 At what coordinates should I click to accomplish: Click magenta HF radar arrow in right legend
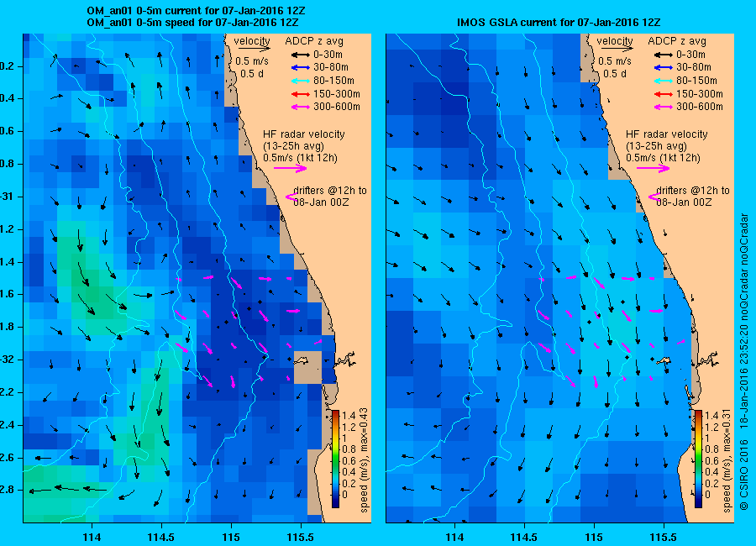654,168
